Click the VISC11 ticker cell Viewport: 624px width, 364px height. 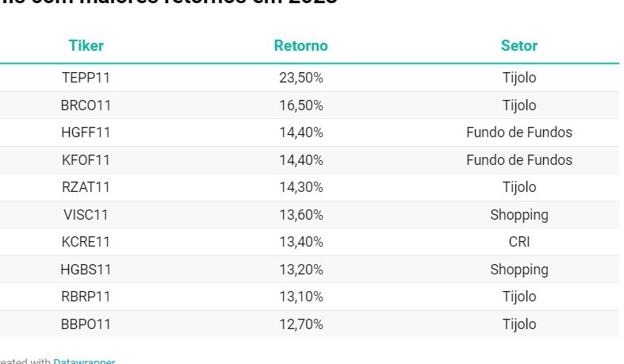coord(86,215)
